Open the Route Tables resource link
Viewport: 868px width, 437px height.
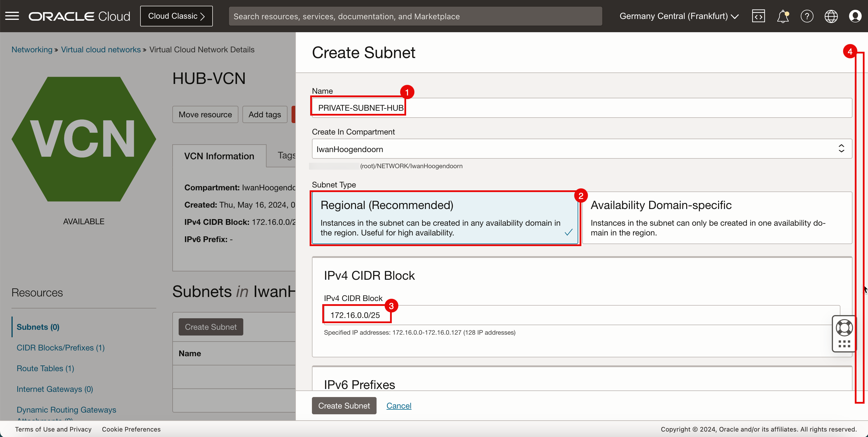(x=45, y=368)
